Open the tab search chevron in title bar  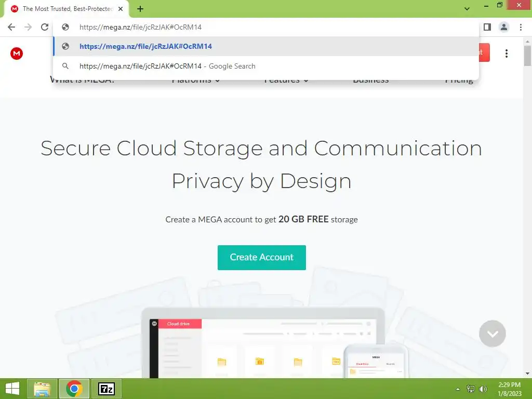pyautogui.click(x=467, y=9)
